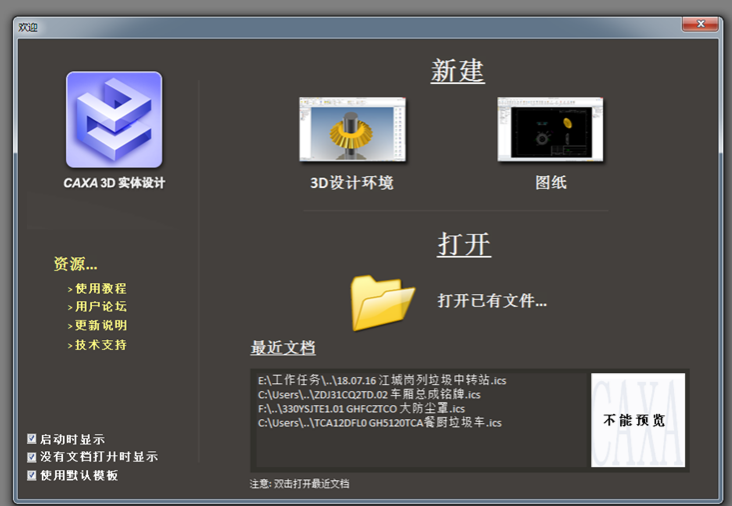The height and width of the screenshot is (506, 732).
Task: Select recent file 江城岗列垃圾中转站.ics
Action: tap(382, 381)
